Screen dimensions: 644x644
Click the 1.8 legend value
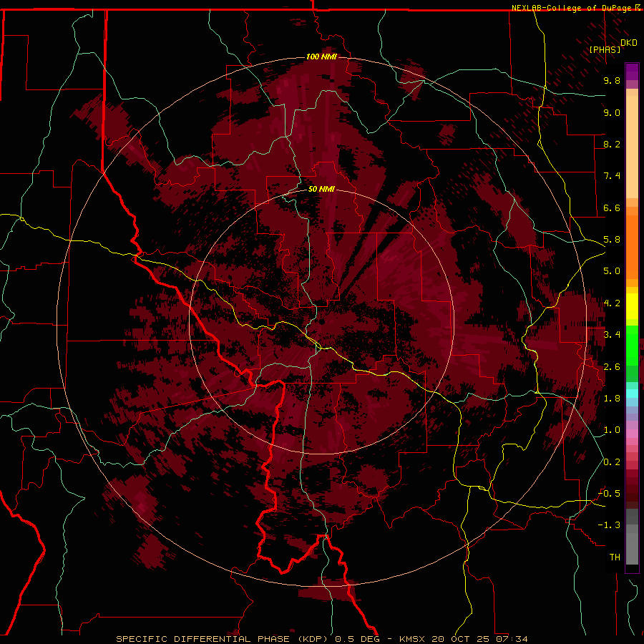click(612, 399)
